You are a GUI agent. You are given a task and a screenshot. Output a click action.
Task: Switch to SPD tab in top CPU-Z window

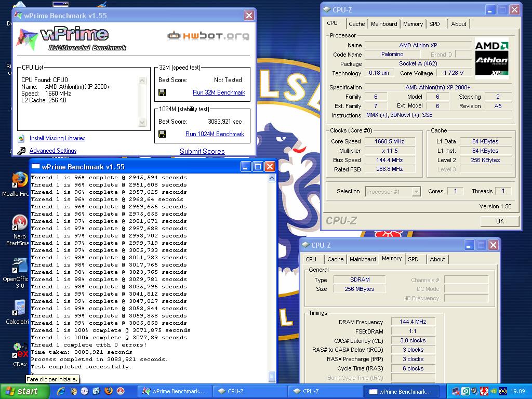pos(435,24)
